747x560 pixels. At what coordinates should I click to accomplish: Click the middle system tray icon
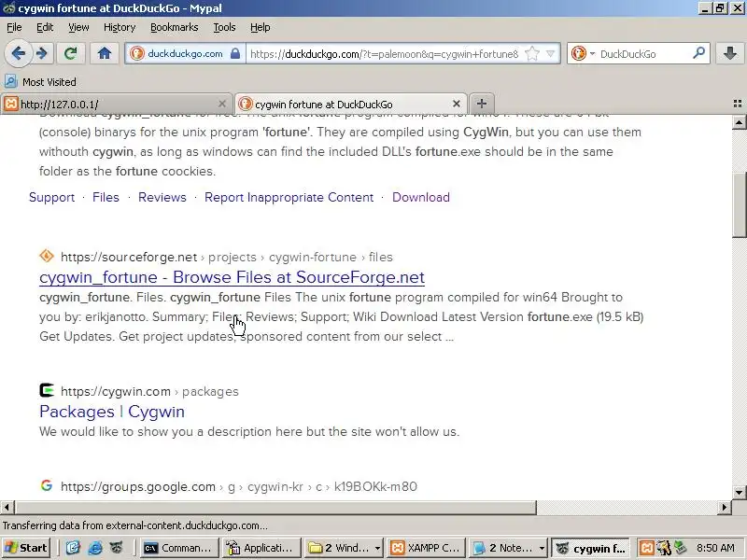tap(664, 548)
